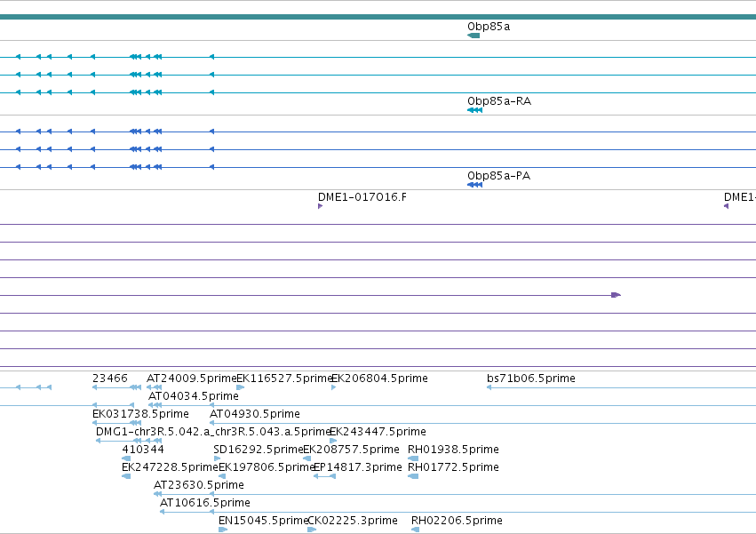Click the RH02206.5prime label
756x534 pixels.
(x=457, y=521)
